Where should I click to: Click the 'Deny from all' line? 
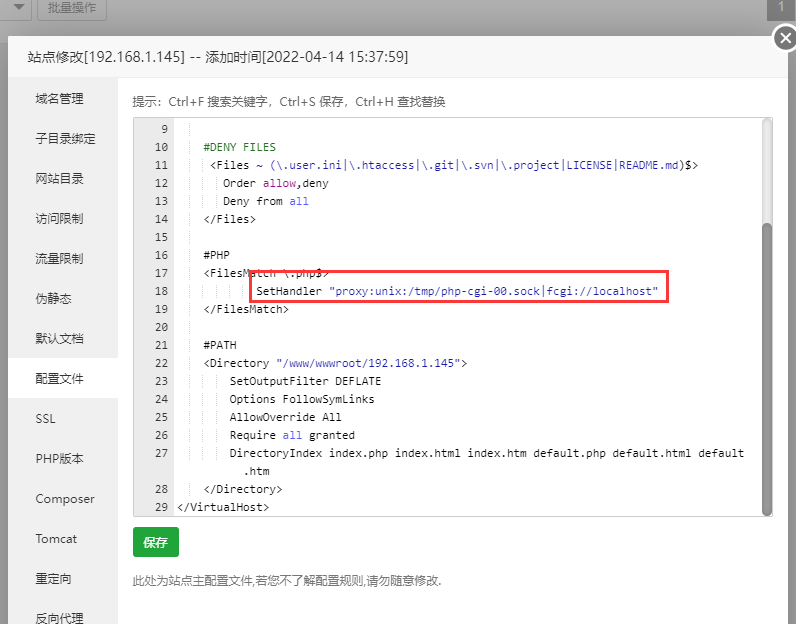click(x=266, y=201)
